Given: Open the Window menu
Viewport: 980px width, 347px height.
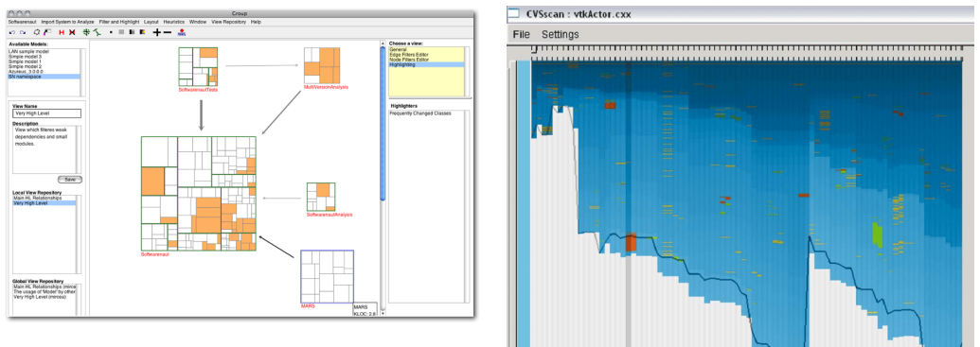Looking at the screenshot, I should pos(198,22).
